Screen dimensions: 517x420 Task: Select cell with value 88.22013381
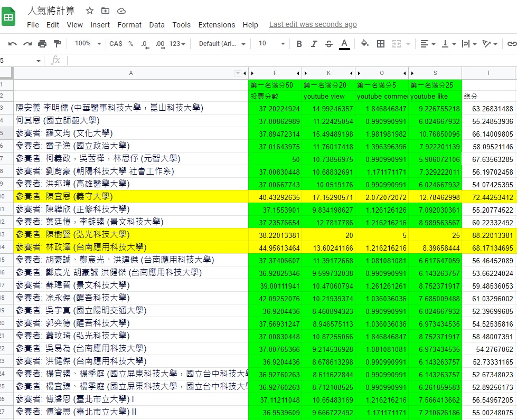click(x=488, y=235)
